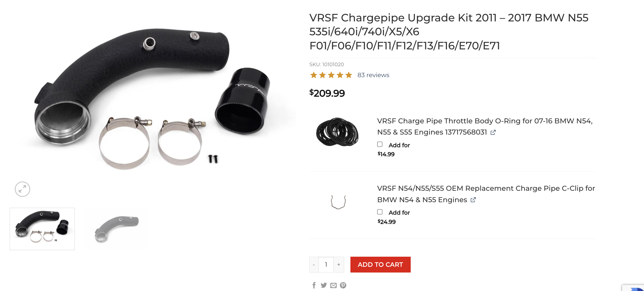Select first chargepipe kit thumbnail

[42, 229]
